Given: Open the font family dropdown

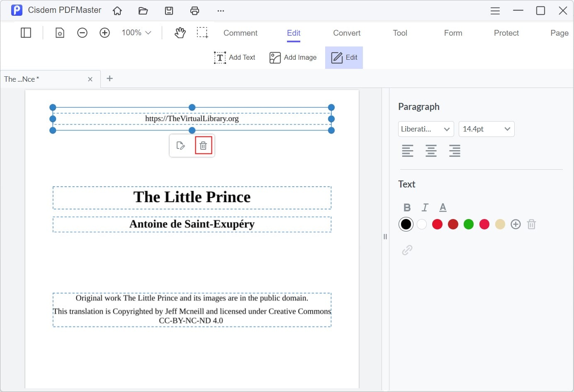Looking at the screenshot, I should (426, 129).
